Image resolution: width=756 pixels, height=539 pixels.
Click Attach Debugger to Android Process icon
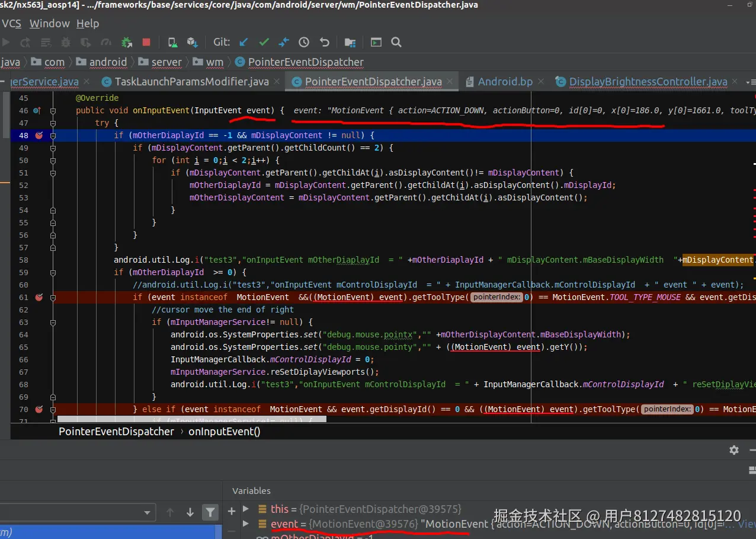127,42
